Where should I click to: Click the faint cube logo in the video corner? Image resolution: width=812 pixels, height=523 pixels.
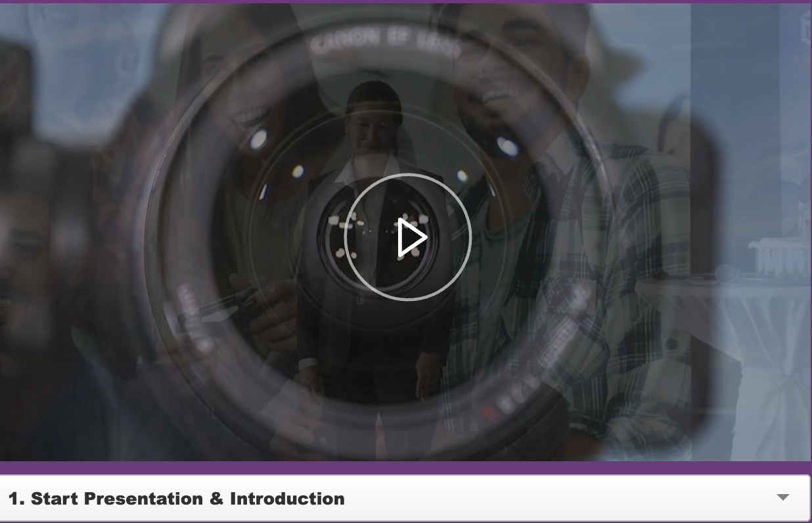pos(805,28)
